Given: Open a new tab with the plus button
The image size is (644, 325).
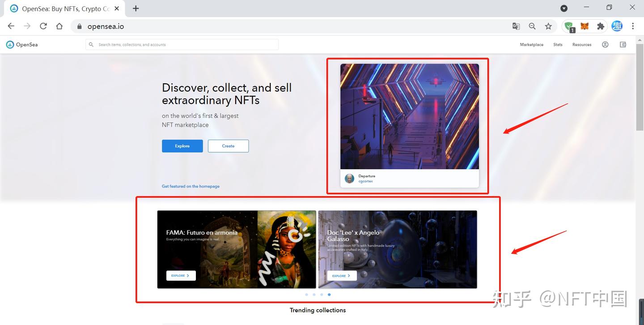Looking at the screenshot, I should pyautogui.click(x=136, y=9).
